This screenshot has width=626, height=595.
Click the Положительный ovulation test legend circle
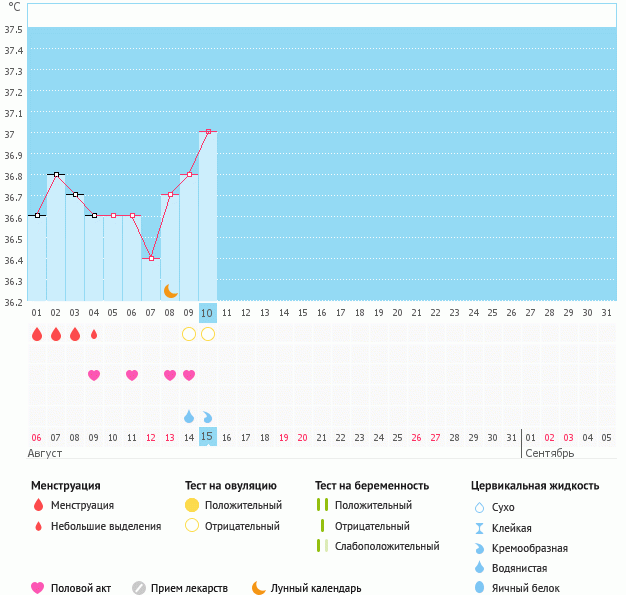[192, 505]
